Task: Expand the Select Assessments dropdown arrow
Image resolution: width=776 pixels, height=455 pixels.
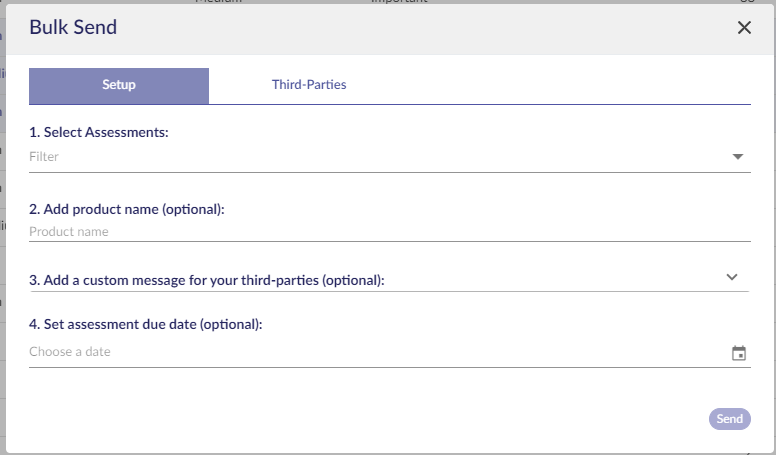Action: [737, 157]
